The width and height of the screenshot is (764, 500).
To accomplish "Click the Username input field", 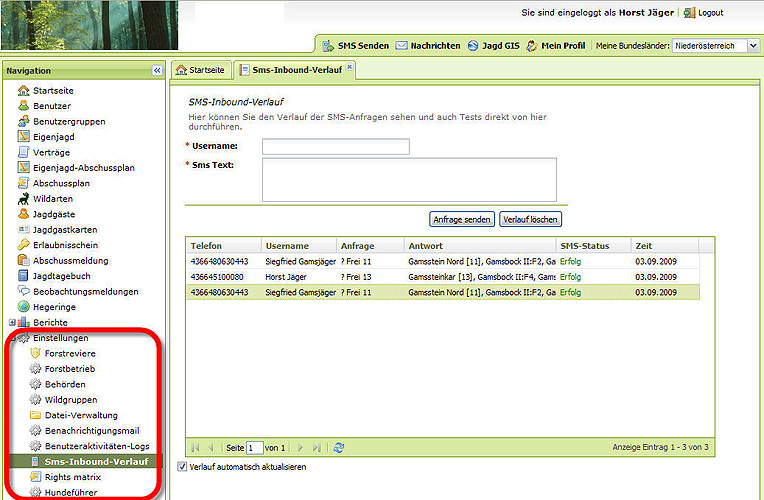I will pos(336,146).
